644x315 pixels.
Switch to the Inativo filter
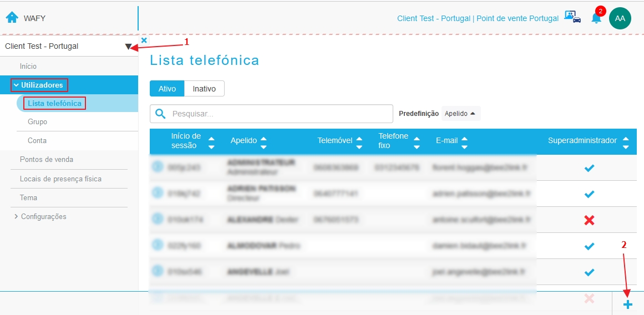[204, 89]
